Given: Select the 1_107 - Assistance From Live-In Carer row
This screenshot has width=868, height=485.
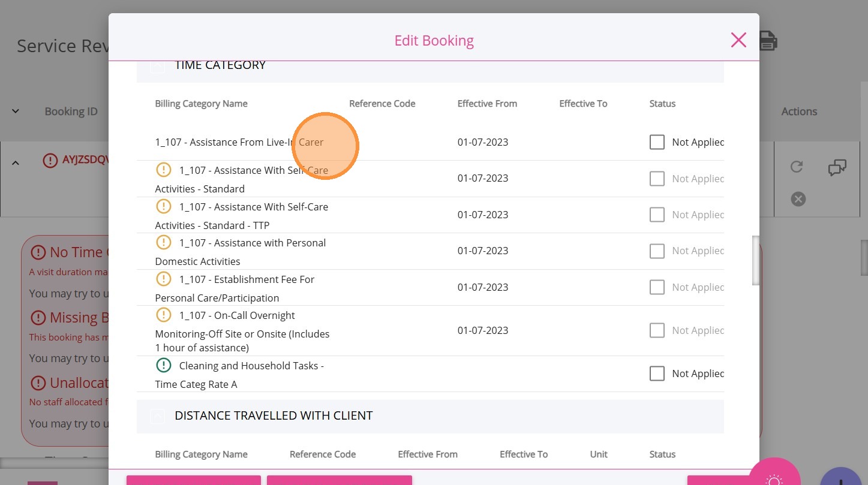Looking at the screenshot, I should (239, 143).
